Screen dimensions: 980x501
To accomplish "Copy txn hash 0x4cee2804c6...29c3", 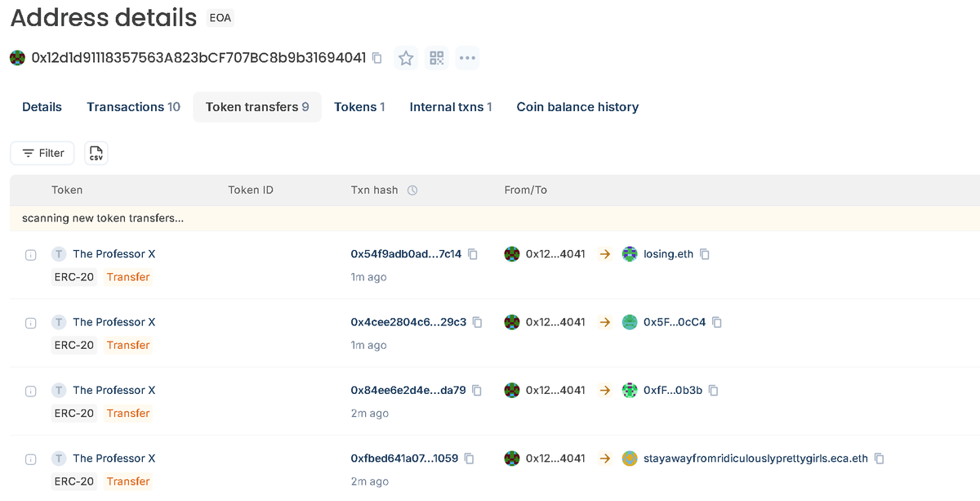I will click(477, 322).
